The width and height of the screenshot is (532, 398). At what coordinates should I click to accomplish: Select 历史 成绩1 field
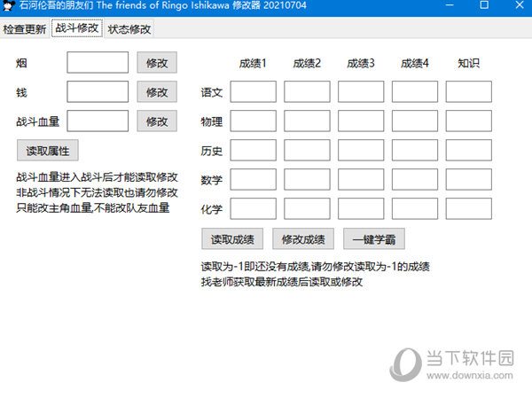[x=253, y=150]
